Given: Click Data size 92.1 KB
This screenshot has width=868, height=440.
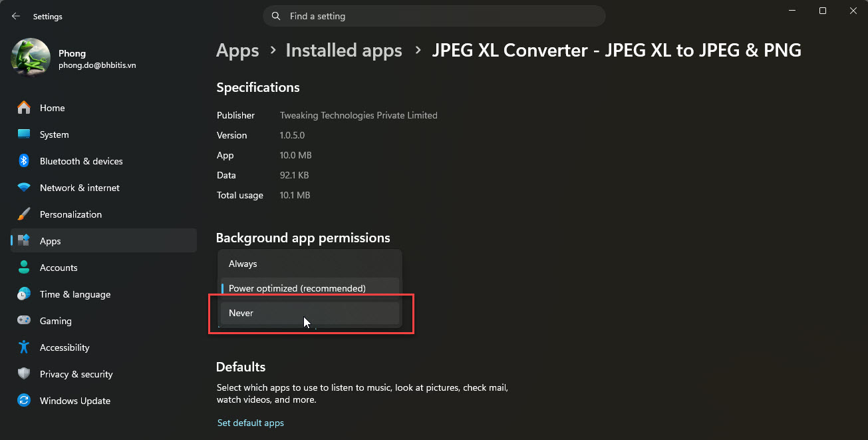Looking at the screenshot, I should tap(294, 175).
